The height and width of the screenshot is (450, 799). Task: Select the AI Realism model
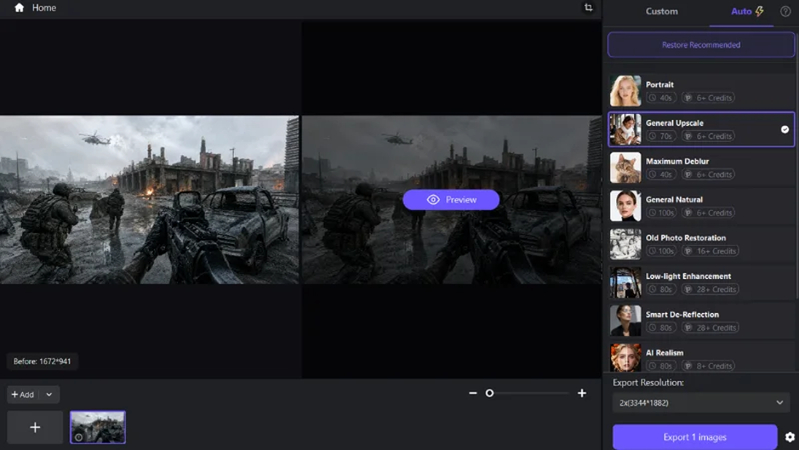coord(701,358)
